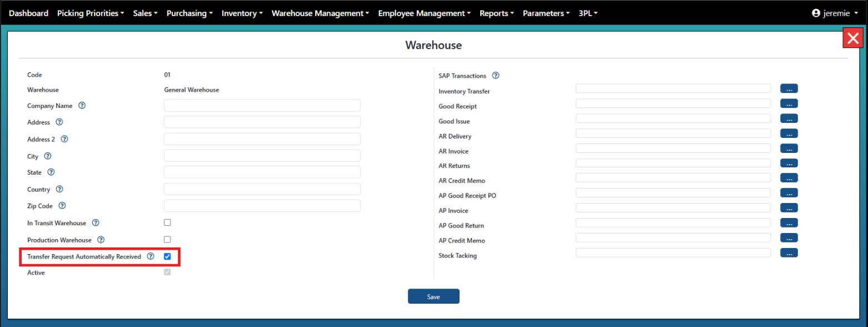
Task: Open the Reports dropdown
Action: [497, 13]
